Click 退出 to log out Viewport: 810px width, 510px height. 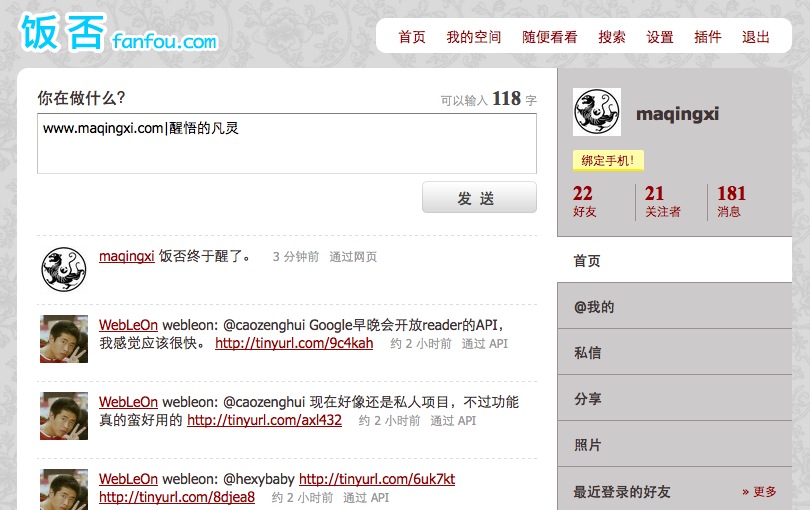(x=756, y=37)
